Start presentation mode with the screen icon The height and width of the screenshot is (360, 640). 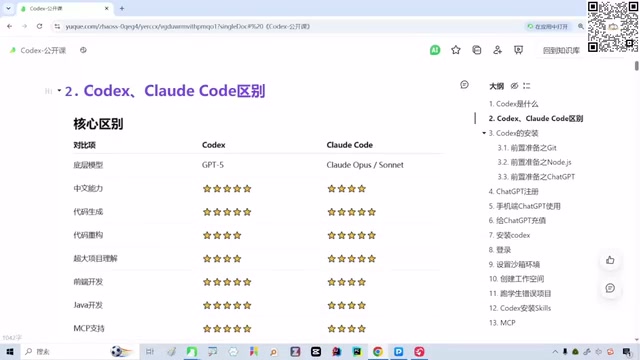pos(518,50)
